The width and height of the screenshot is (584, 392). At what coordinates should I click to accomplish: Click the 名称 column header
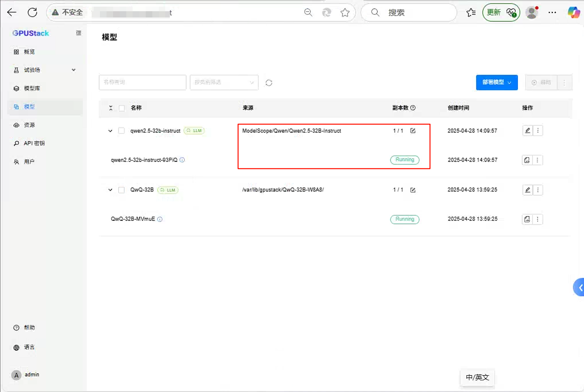tap(136, 108)
